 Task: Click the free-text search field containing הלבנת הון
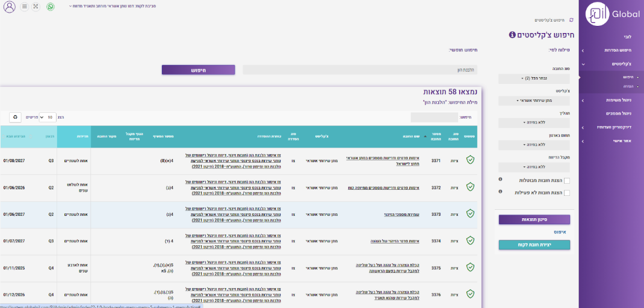[360, 70]
